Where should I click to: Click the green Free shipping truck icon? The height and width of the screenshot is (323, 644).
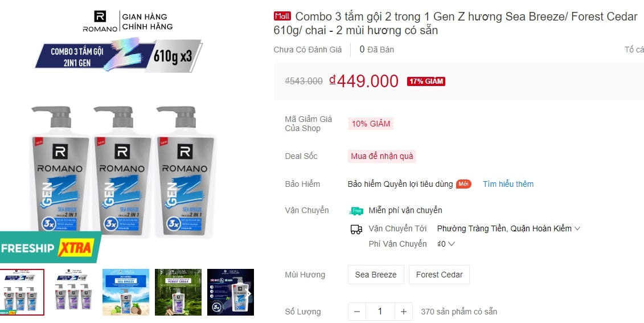(x=356, y=210)
